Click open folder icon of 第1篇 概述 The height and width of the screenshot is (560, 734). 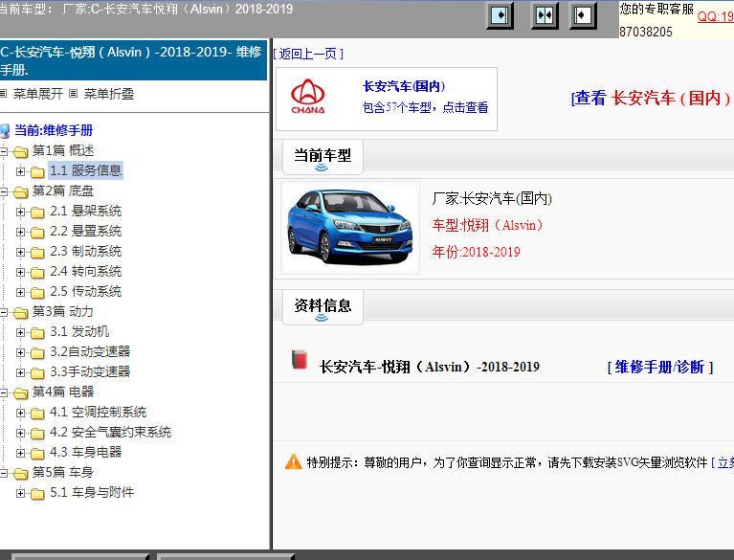(21, 151)
